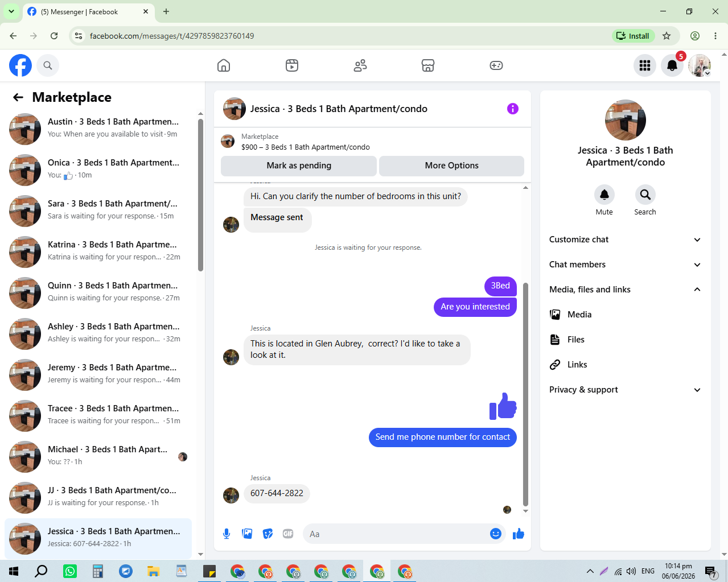Show hidden system tray icons

[590, 571]
